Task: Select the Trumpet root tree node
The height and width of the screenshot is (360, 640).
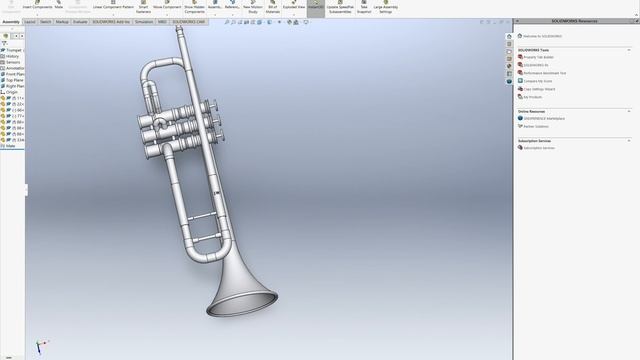Action: click(x=13, y=50)
